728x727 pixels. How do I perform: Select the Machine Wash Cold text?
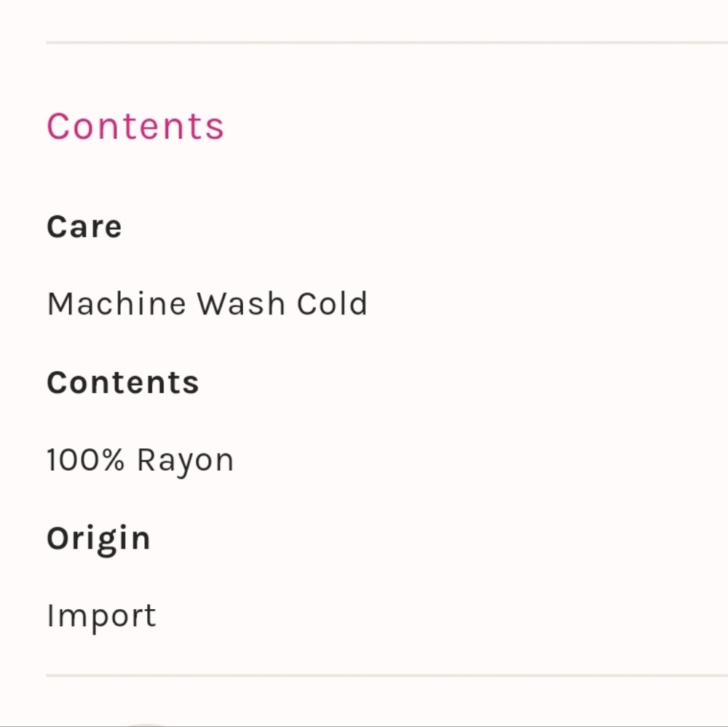207,303
